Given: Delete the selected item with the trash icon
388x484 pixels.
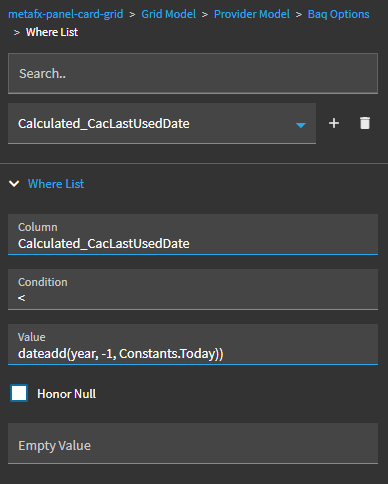Looking at the screenshot, I should [x=365, y=123].
